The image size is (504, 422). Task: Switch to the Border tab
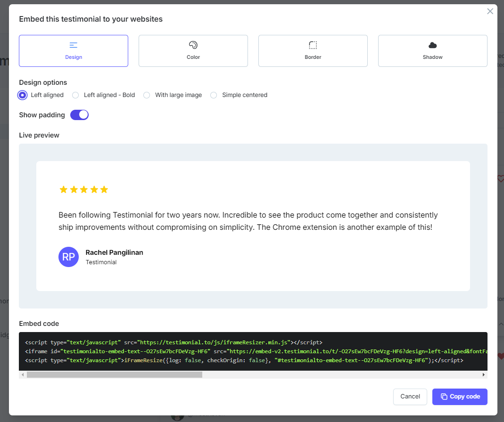[x=313, y=51]
